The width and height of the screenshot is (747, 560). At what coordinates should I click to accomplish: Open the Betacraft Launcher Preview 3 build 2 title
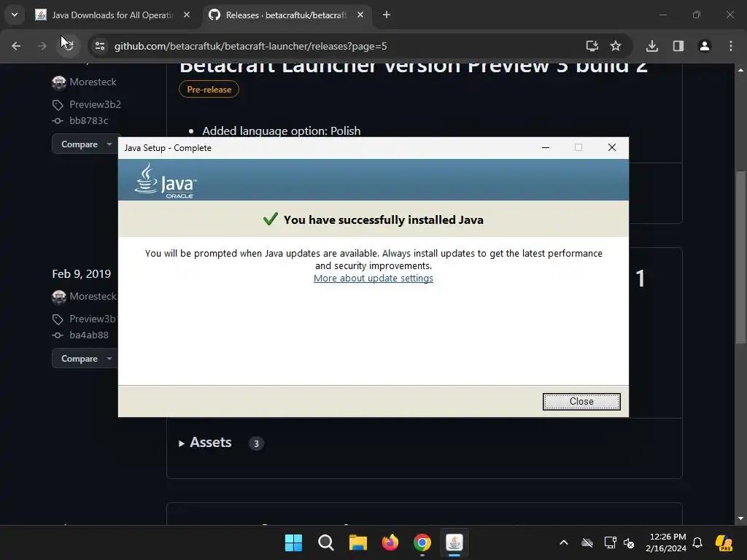[x=414, y=66]
